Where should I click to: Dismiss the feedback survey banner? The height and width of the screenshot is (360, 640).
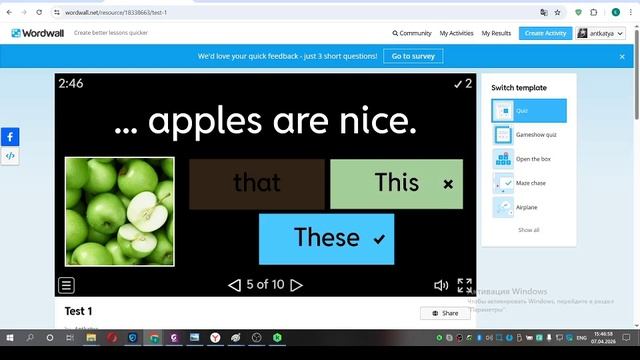tap(622, 57)
